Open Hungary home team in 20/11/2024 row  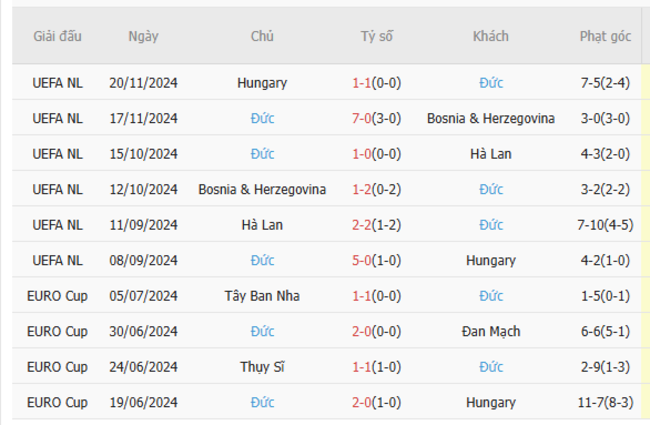coord(263,82)
